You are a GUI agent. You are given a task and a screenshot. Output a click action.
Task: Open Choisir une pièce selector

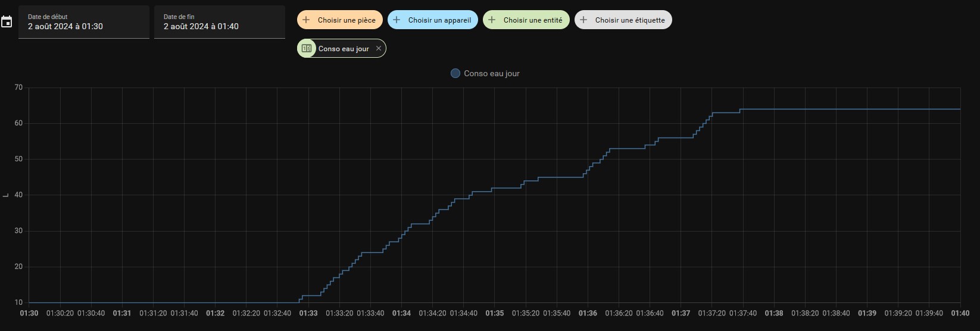(x=339, y=20)
